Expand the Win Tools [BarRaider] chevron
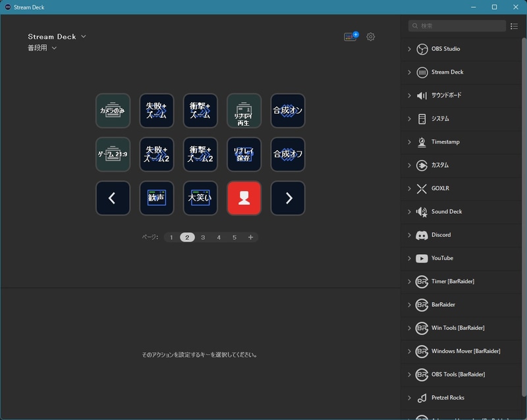 coord(409,328)
